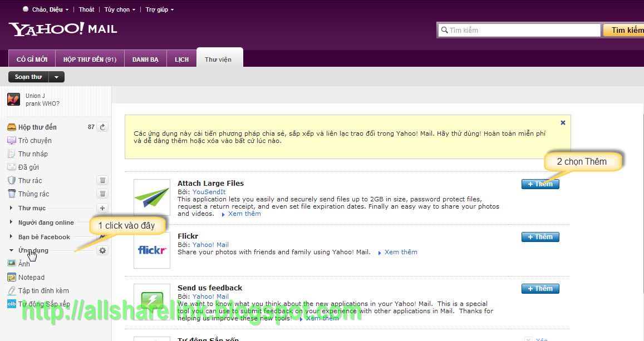
Task: Click Thoát to sign out
Action: tap(86, 9)
